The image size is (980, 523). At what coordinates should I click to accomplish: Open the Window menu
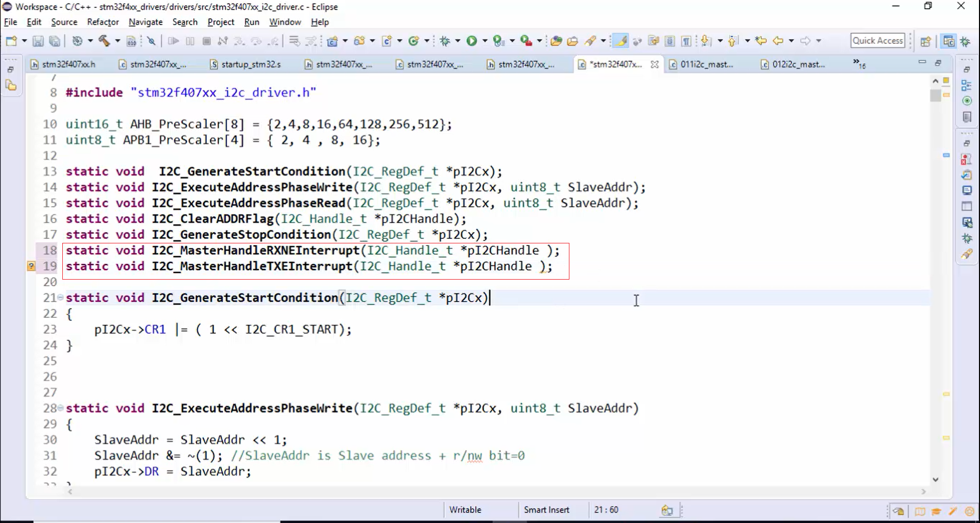click(x=285, y=22)
